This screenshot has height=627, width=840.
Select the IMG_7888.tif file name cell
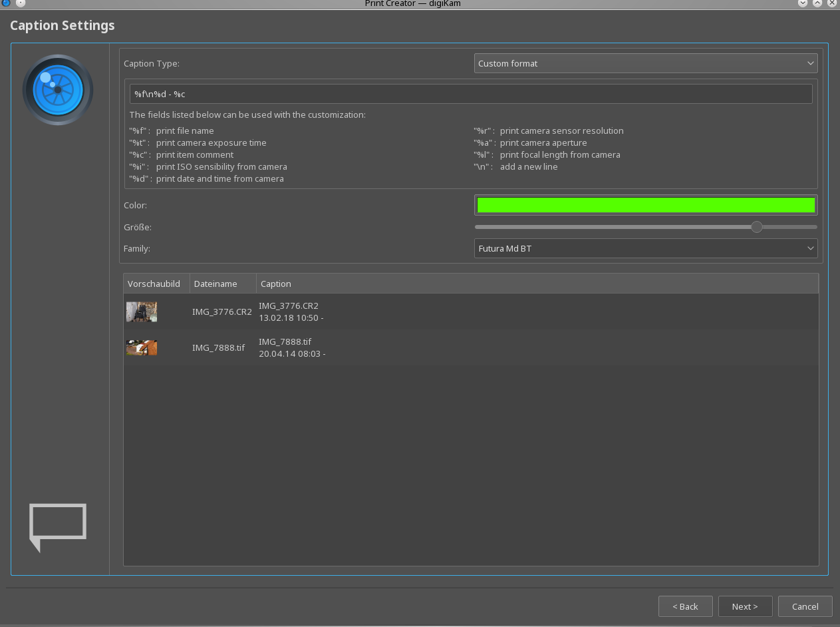pyautogui.click(x=219, y=347)
